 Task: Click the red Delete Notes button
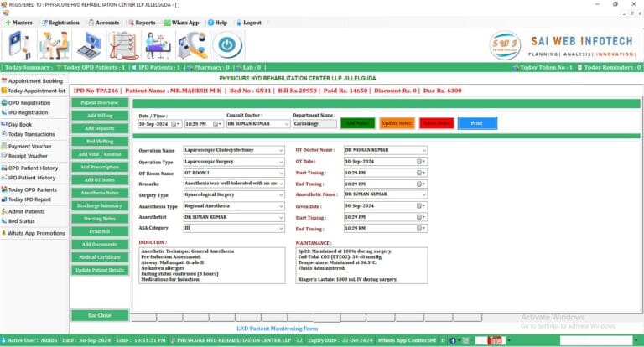tap(436, 123)
